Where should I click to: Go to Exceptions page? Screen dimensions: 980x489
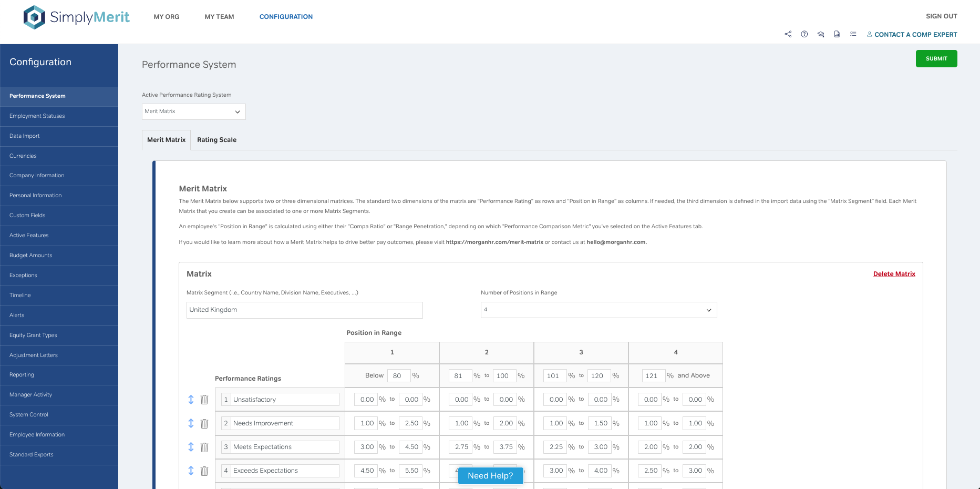[x=59, y=276]
